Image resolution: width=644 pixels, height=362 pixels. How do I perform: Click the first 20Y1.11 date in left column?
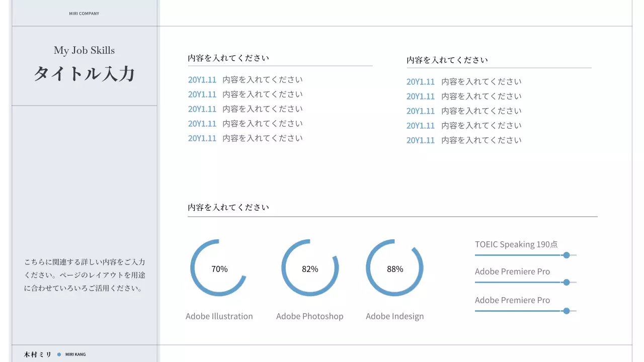click(202, 80)
